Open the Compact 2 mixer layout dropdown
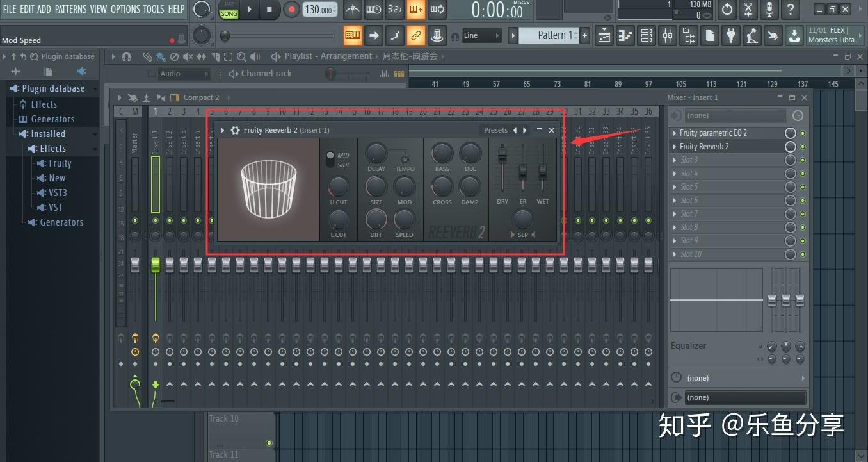Image resolution: width=868 pixels, height=462 pixels. pyautogui.click(x=202, y=97)
